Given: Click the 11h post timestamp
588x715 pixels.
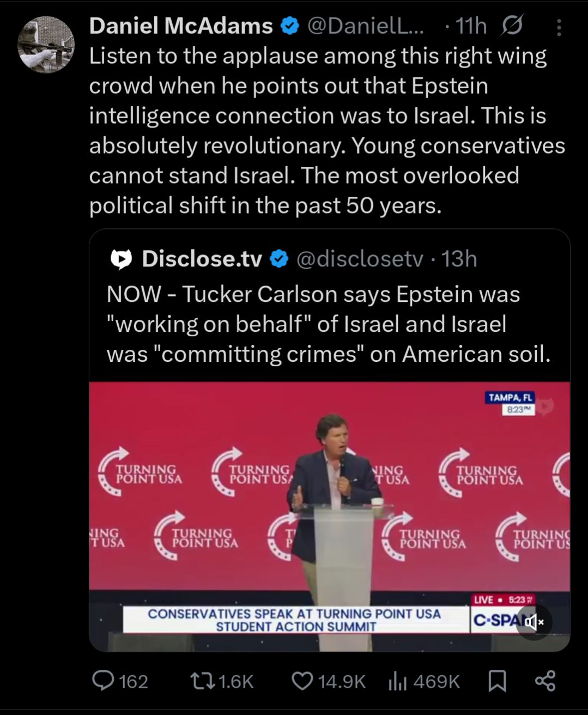Looking at the screenshot, I should pos(471,26).
